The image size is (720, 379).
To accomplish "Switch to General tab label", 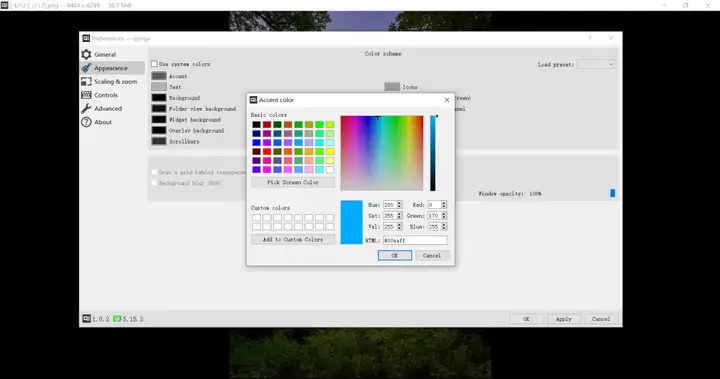I will [105, 55].
